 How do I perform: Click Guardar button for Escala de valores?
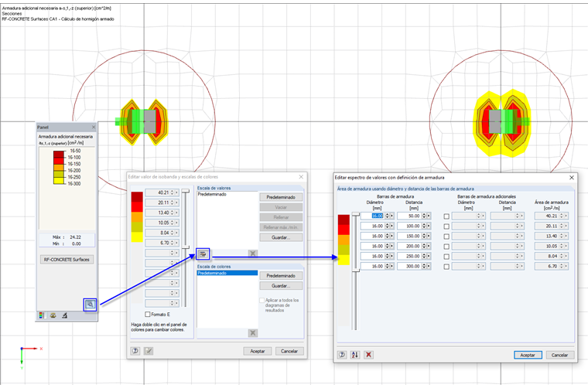pos(281,237)
